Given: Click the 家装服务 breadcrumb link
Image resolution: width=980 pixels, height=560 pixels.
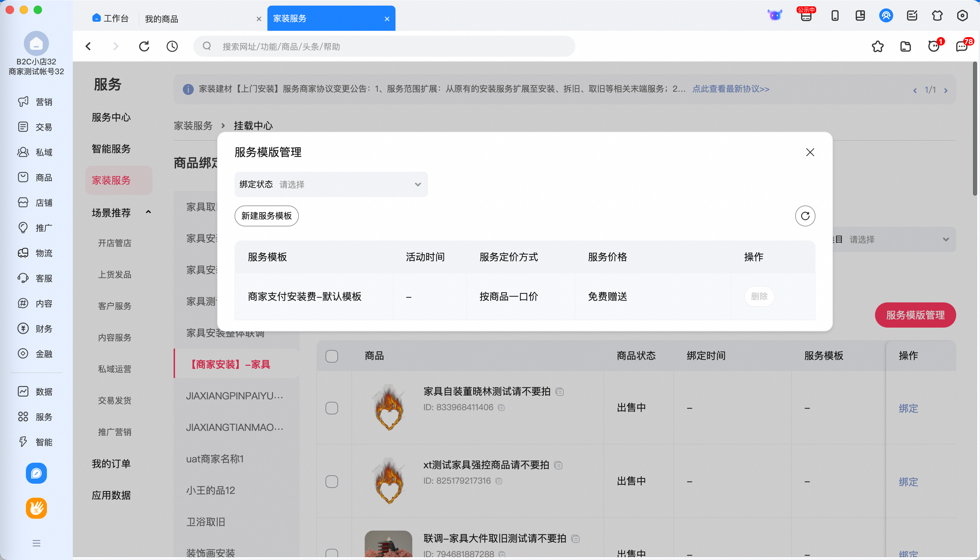Looking at the screenshot, I should [x=193, y=125].
